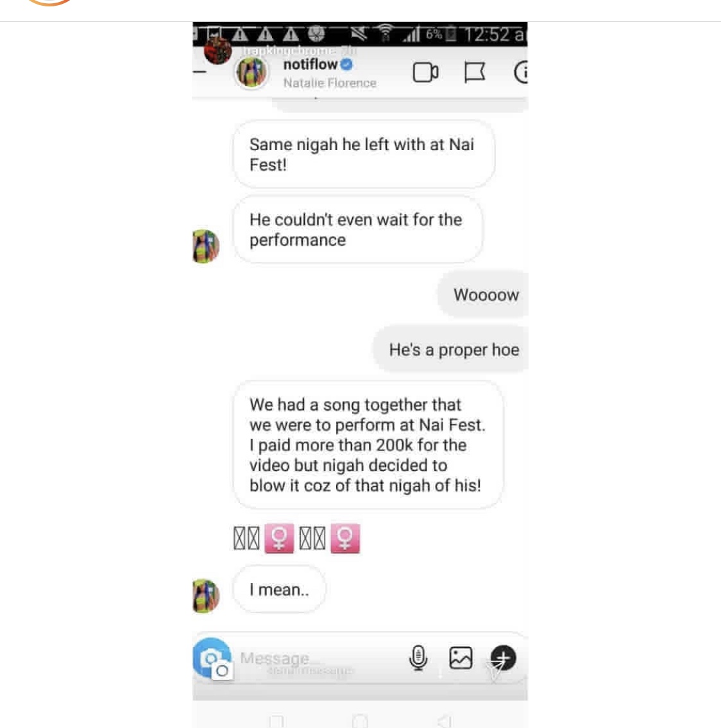Open conversation info icon
This screenshot has width=721, height=728.
coord(521,72)
